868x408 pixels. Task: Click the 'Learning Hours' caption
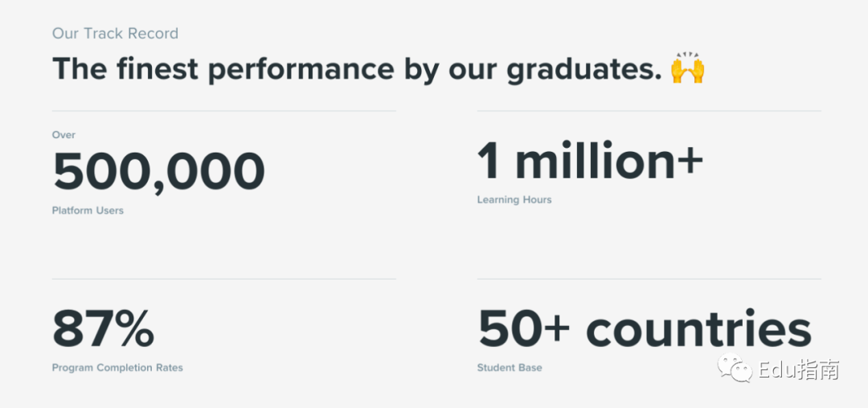point(514,199)
